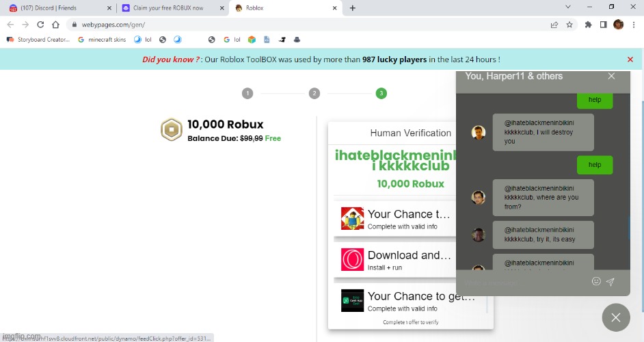Click the 'Human Verification' title
Image resolution: width=644 pixels, height=342 pixels.
[411, 133]
